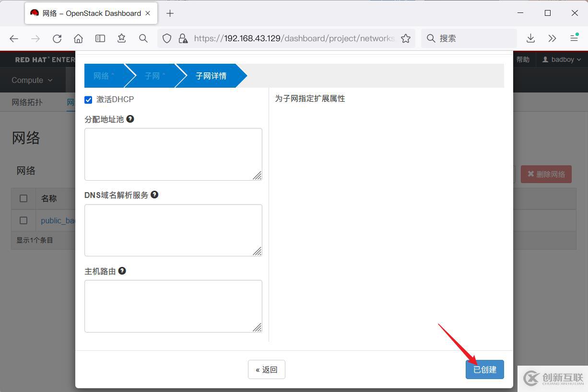
Task: Click the 为子网指定扩展属性 description text
Action: [310, 99]
